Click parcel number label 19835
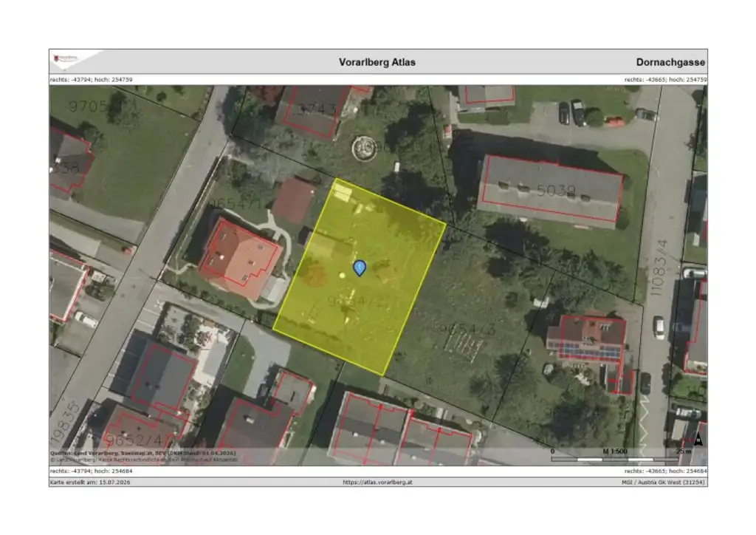The height and width of the screenshot is (535, 756). 65,423
